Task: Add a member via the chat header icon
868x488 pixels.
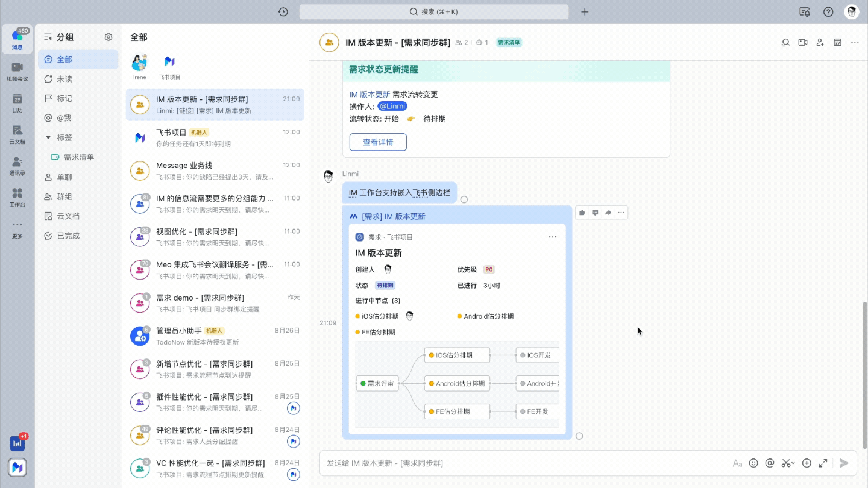Action: coord(820,42)
